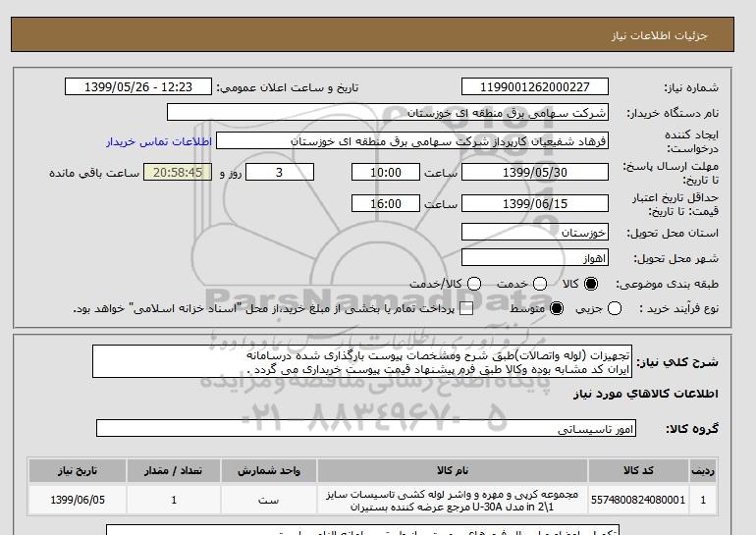
Task: Click the price validity date 1399/06/15
Action: [535, 203]
